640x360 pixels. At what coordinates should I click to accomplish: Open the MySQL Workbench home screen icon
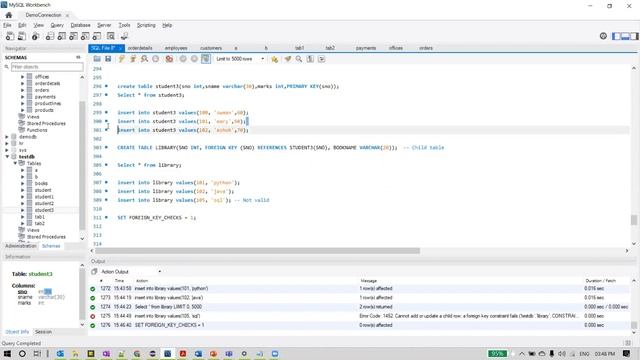(9, 15)
